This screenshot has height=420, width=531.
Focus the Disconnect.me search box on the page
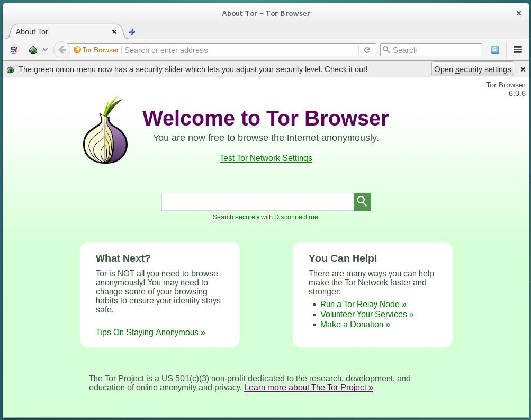258,202
